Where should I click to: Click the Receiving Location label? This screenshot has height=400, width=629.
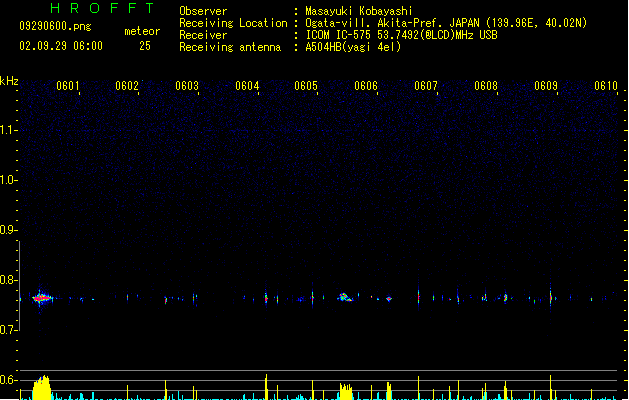click(233, 23)
